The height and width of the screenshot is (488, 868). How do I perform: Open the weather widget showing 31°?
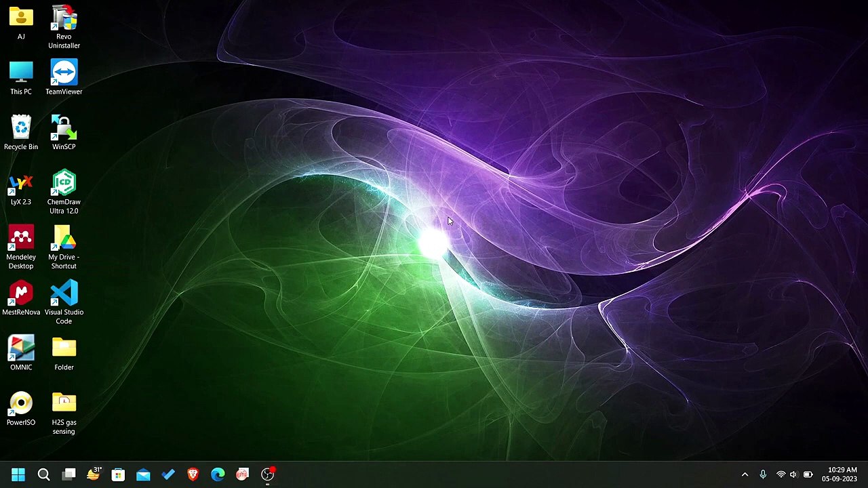pos(94,474)
